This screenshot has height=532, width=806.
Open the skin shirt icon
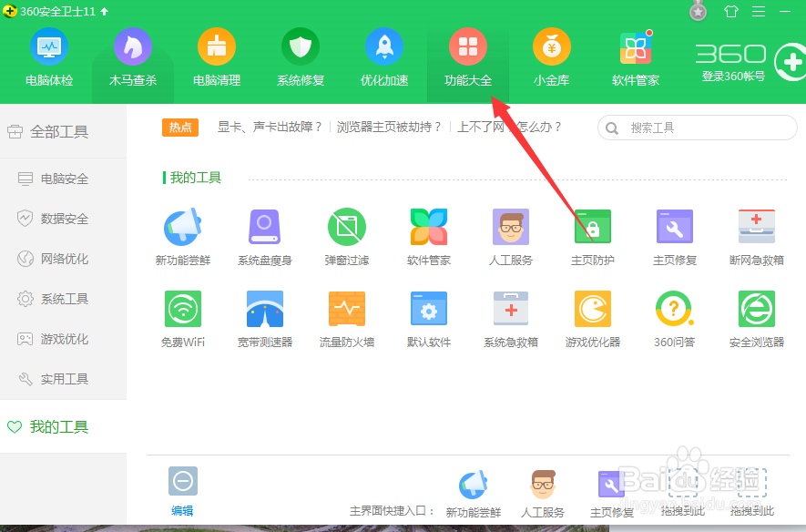pos(731,11)
